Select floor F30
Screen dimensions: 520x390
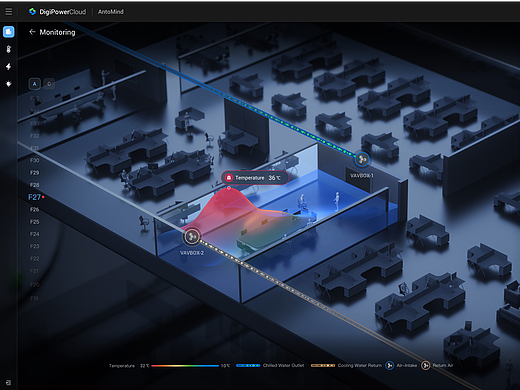coord(35,160)
